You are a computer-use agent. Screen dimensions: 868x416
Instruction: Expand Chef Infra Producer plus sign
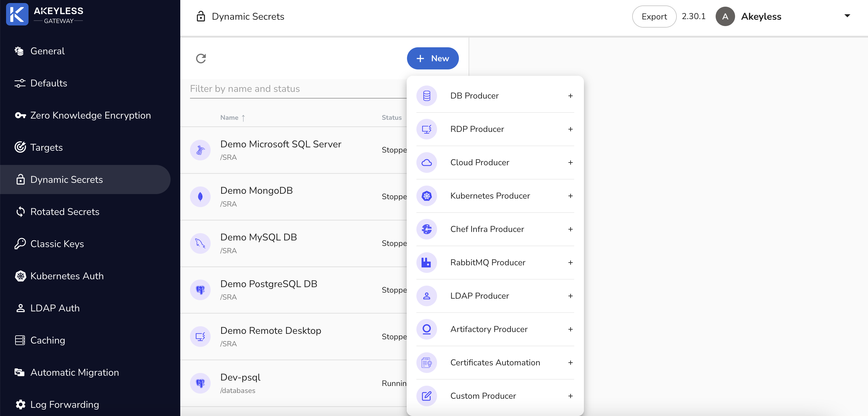[571, 229]
